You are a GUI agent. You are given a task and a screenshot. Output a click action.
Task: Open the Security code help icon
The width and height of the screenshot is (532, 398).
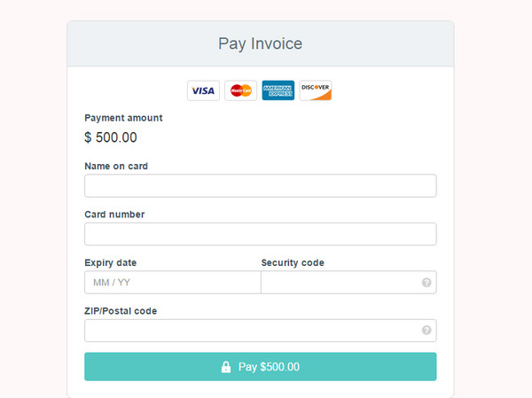(x=426, y=282)
